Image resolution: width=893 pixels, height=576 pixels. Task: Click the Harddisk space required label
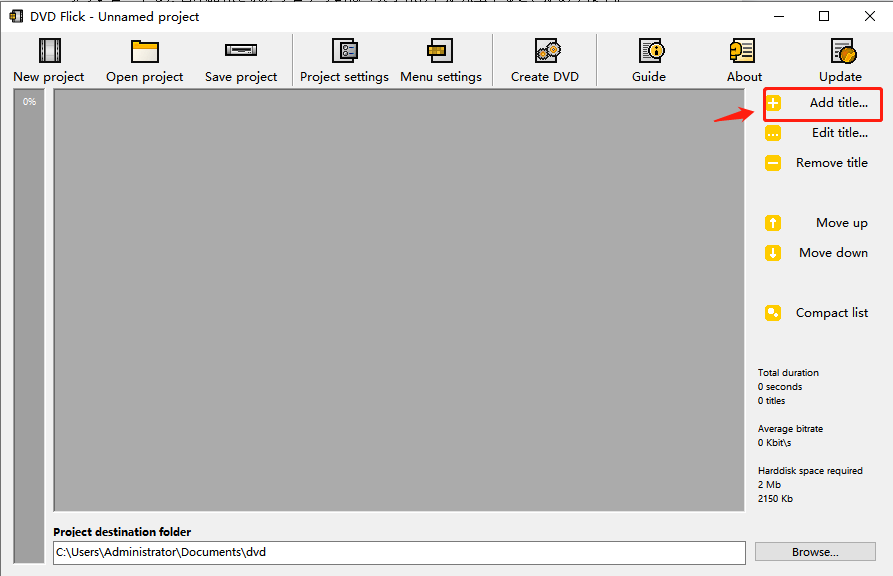point(810,471)
